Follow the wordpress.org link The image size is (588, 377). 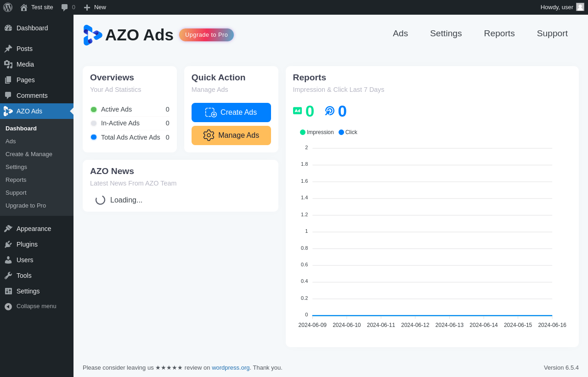231,368
